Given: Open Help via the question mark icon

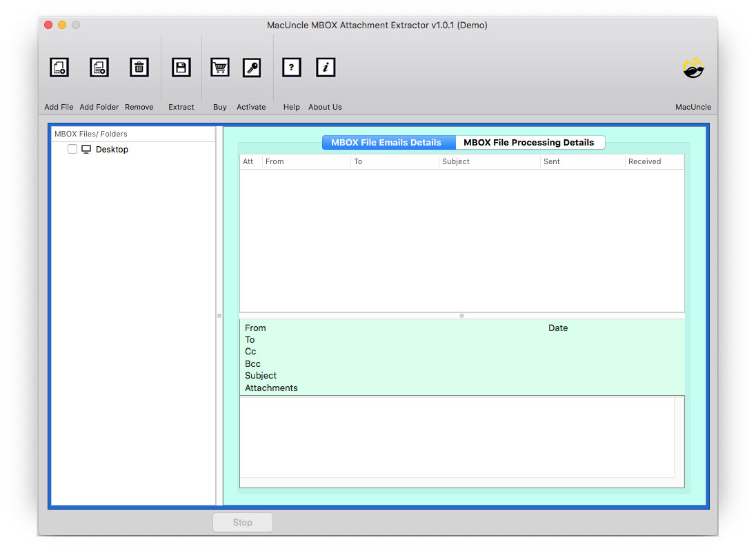Looking at the screenshot, I should pyautogui.click(x=291, y=67).
